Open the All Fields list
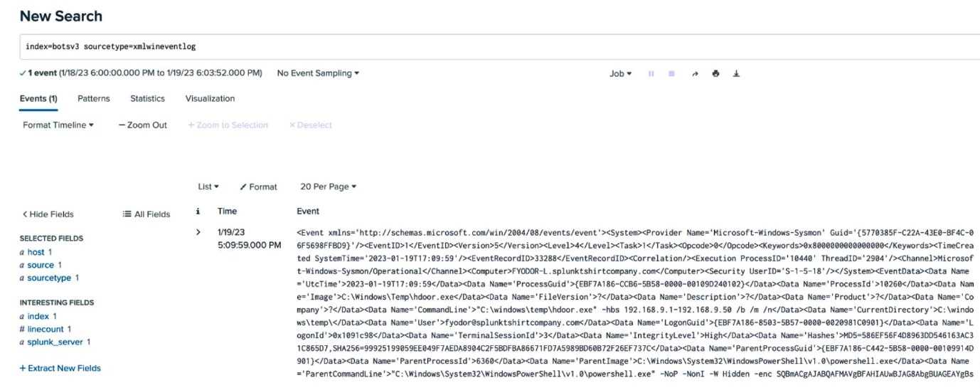This screenshot has width=980, height=388. [147, 214]
